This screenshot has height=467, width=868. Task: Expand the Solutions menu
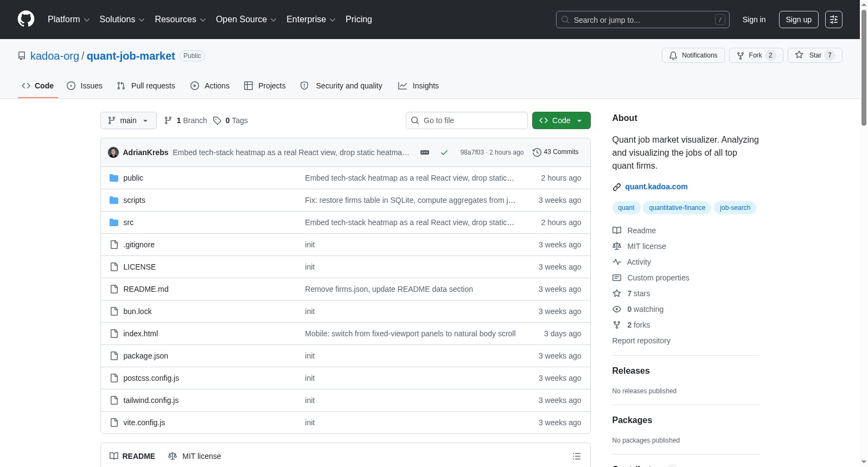(122, 20)
